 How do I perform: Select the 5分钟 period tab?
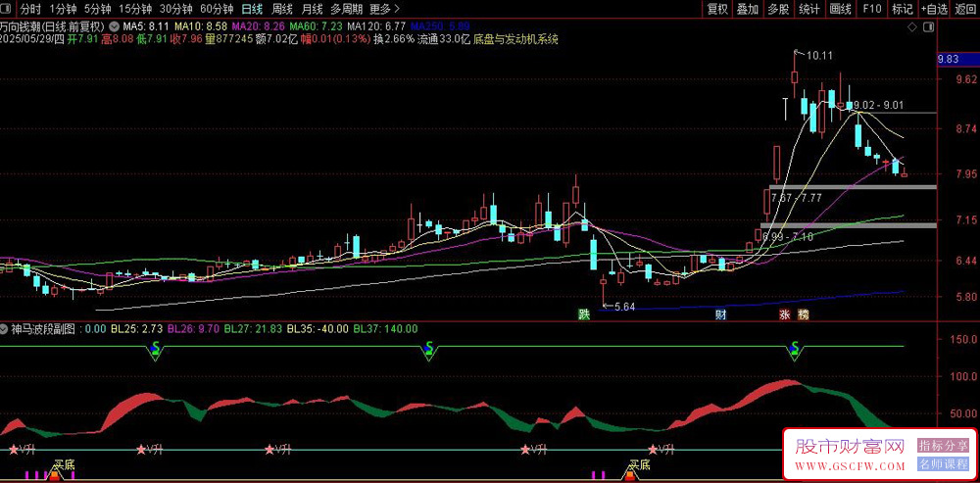tap(97, 9)
